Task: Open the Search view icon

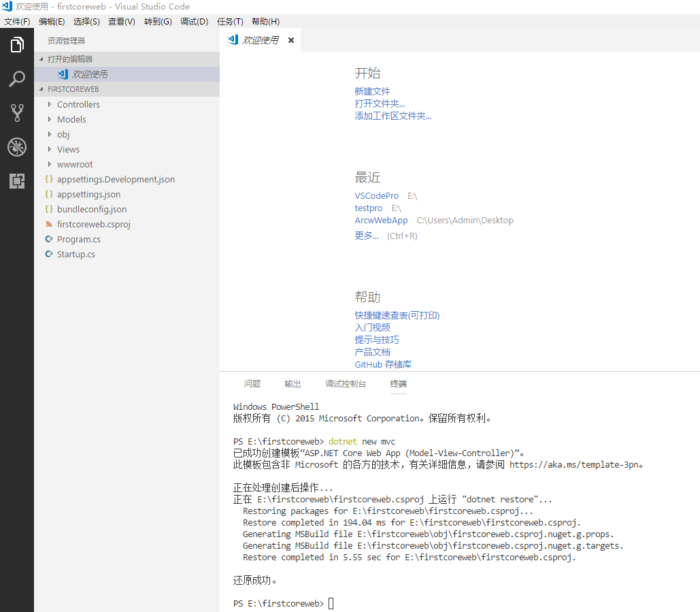Action: tap(17, 79)
